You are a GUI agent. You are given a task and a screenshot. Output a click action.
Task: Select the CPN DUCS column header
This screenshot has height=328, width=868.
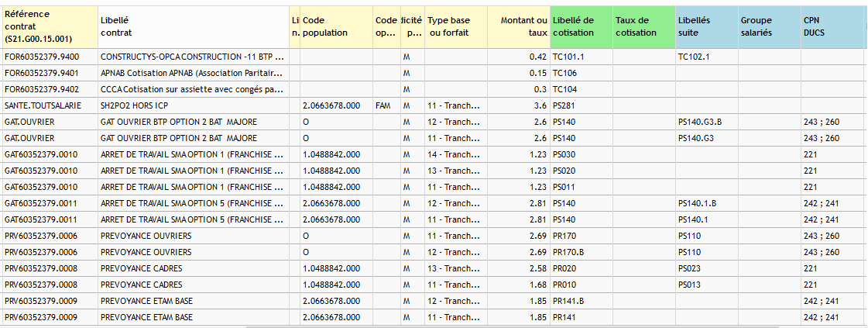[x=832, y=26]
